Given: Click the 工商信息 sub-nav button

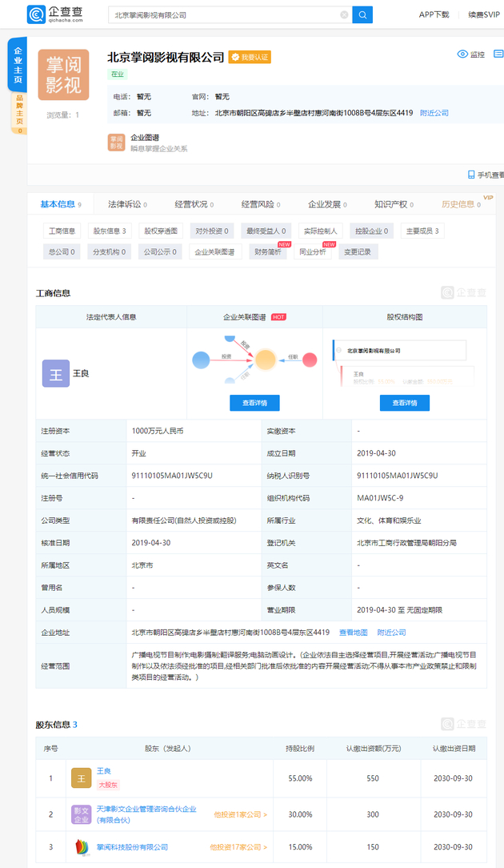Looking at the screenshot, I should (62, 231).
